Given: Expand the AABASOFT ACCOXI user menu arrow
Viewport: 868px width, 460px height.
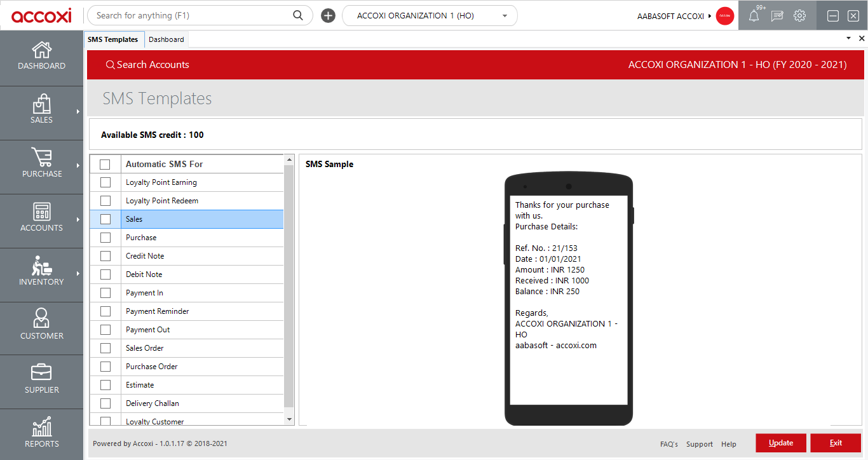Looking at the screenshot, I should [x=710, y=17].
